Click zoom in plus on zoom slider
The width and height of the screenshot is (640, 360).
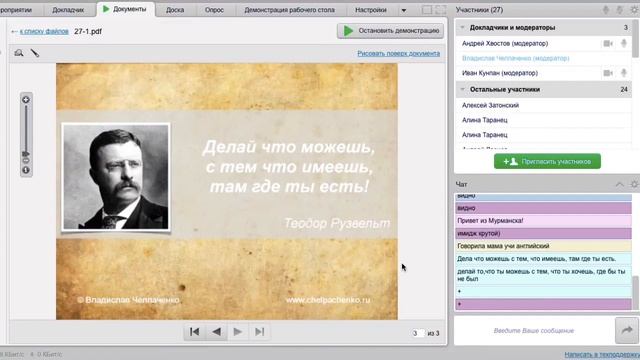26,100
